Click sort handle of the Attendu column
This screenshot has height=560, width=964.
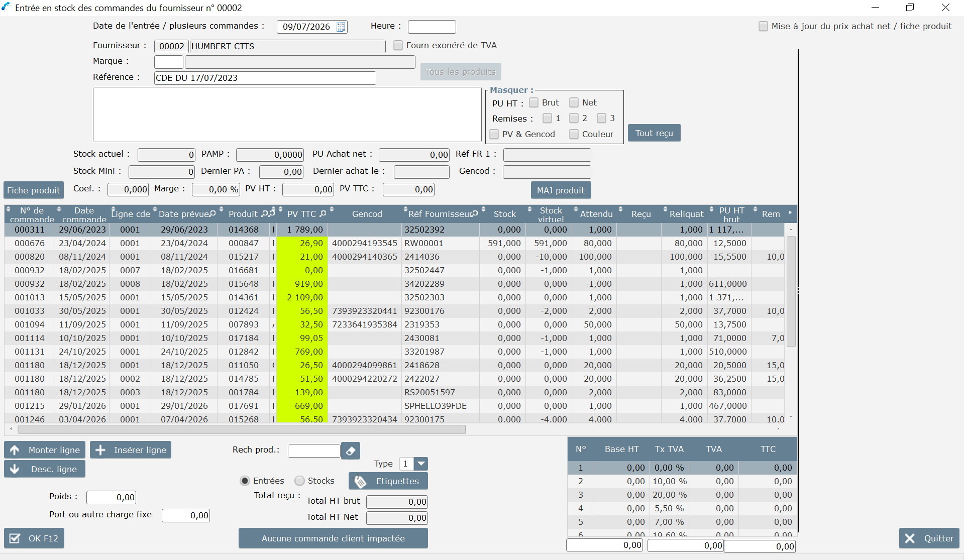point(576,209)
